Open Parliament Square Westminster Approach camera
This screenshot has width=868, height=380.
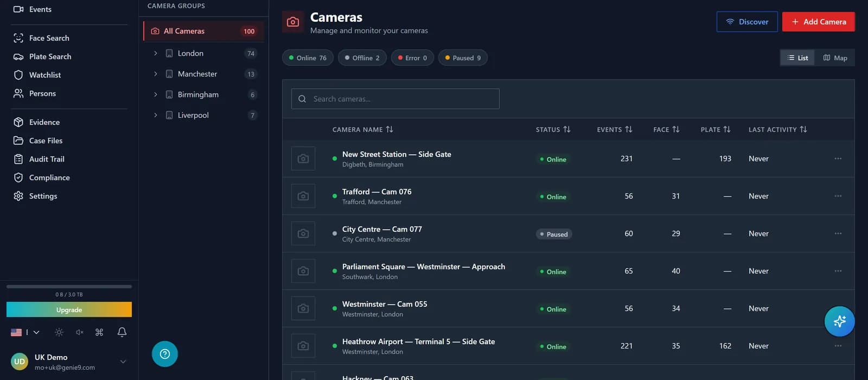424,267
